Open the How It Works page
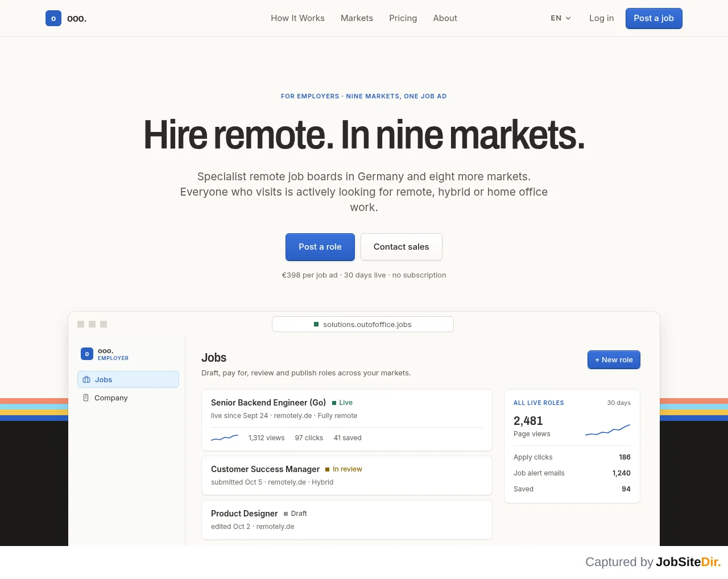This screenshot has height=579, width=728. 297,18
